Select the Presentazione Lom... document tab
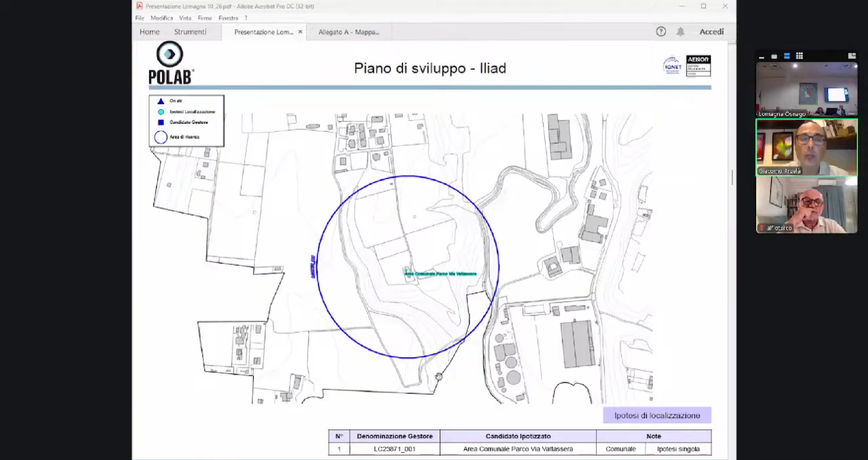Screen dimensions: 868x460 pos(263,32)
